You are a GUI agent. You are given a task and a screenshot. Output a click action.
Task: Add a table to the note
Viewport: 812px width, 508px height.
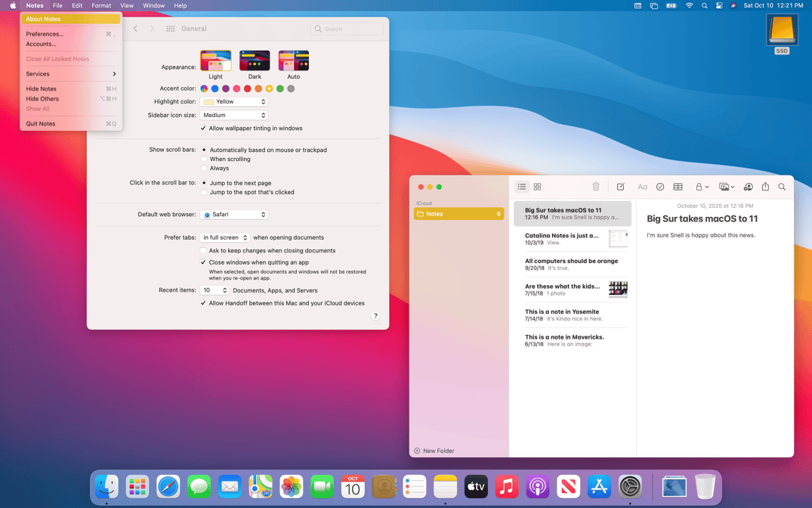(678, 187)
